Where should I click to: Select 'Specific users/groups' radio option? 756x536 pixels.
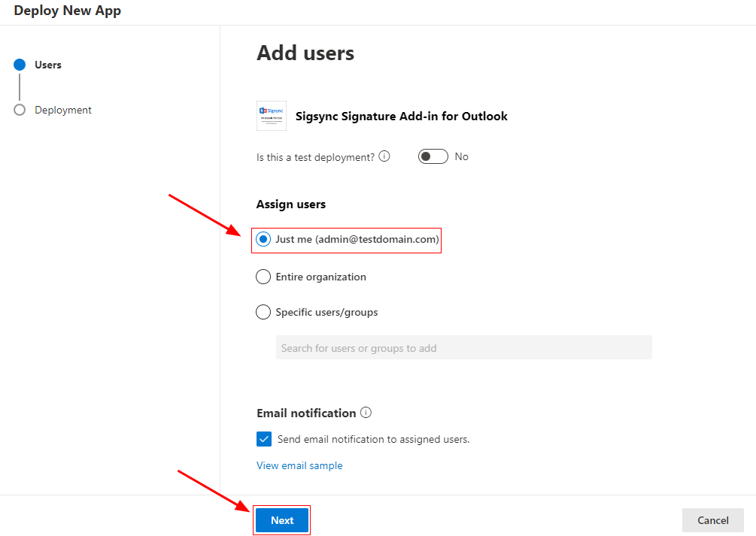(263, 312)
